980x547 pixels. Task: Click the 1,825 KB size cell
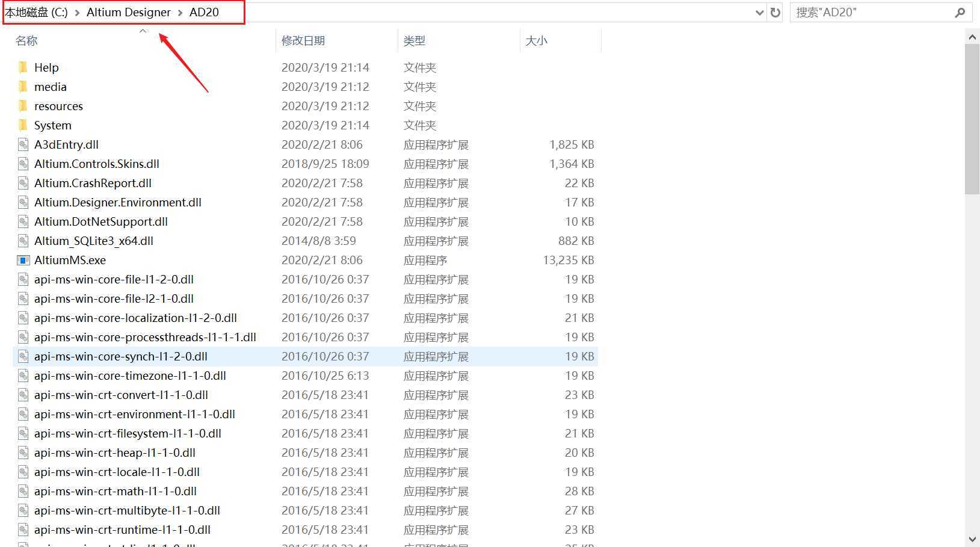572,144
